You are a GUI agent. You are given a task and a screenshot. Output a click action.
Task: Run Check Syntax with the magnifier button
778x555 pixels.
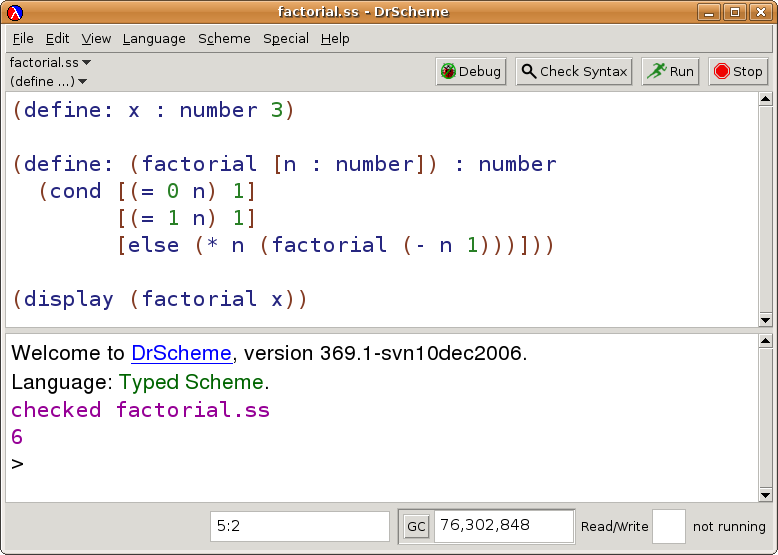[574, 72]
